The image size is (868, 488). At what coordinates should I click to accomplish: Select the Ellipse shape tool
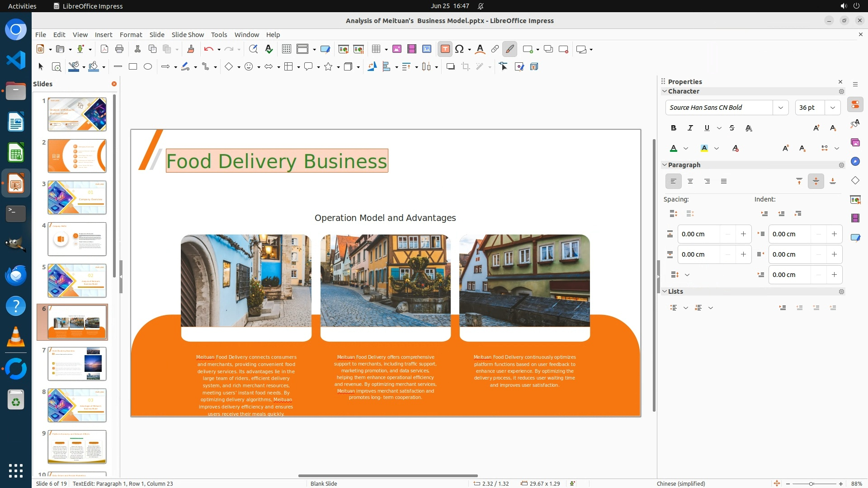148,66
